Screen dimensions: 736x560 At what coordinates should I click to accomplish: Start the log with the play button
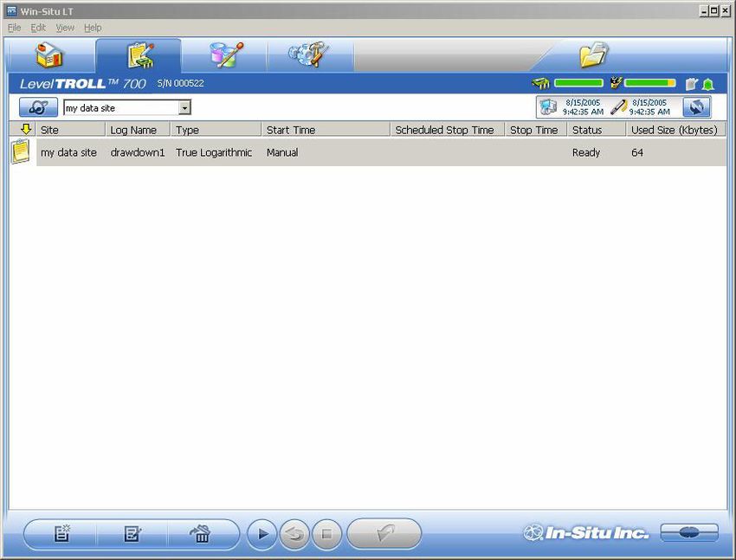(261, 534)
